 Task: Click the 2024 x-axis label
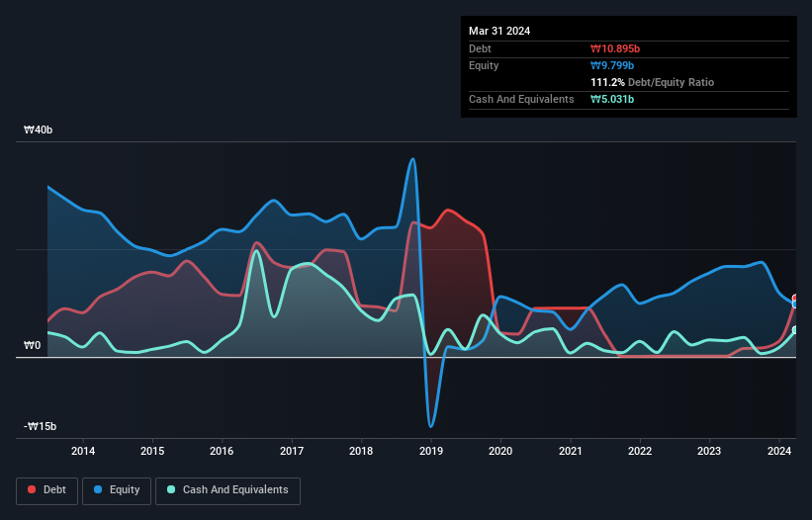[778, 451]
